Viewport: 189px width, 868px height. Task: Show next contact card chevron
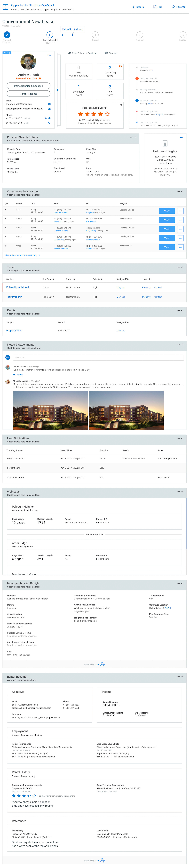[57, 90]
